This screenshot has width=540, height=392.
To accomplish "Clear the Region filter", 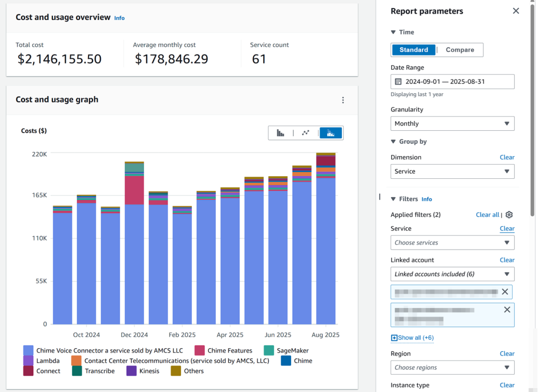I will click(x=507, y=353).
